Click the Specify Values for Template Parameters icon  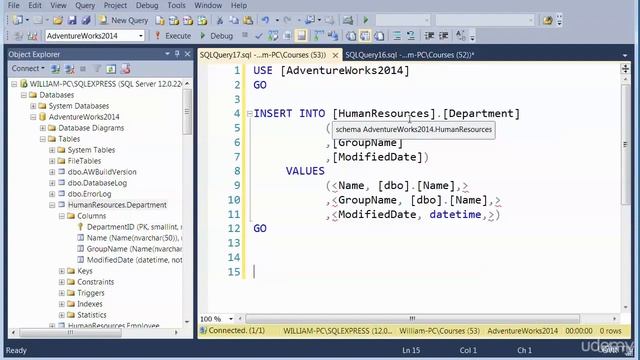click(460, 36)
